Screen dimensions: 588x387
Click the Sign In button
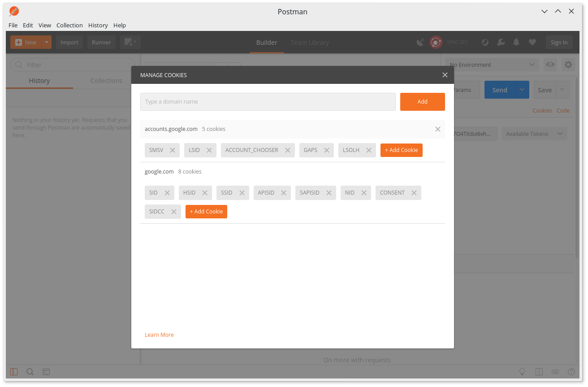(559, 42)
